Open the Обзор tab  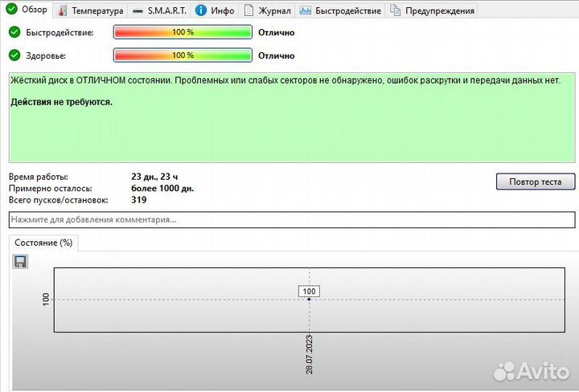click(27, 9)
